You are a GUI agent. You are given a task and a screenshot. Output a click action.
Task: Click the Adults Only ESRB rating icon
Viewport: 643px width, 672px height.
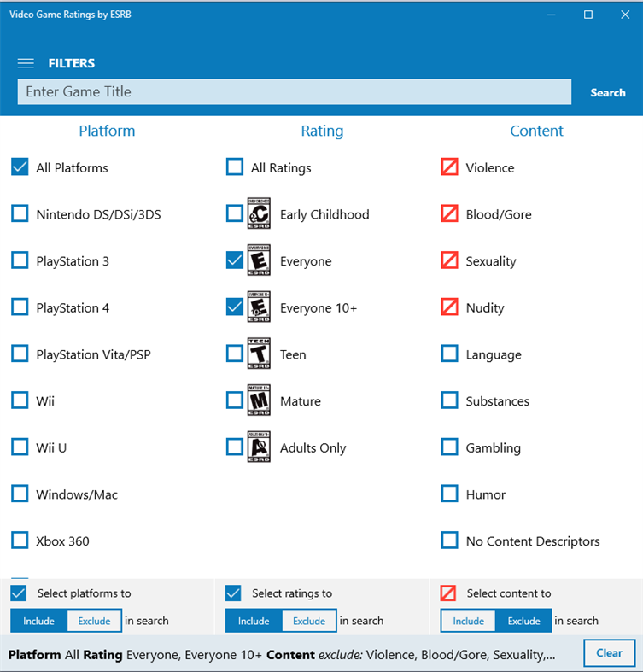pyautogui.click(x=259, y=447)
